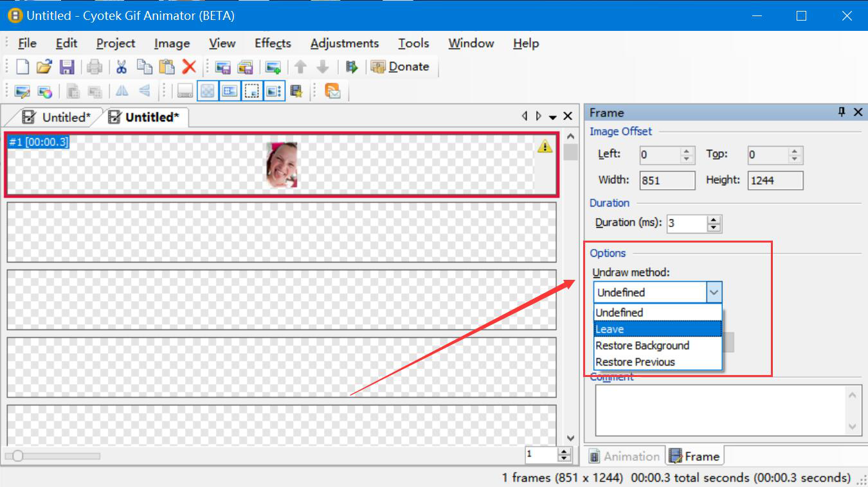Click the greyed overlapping images toolbar icon

click(95, 91)
